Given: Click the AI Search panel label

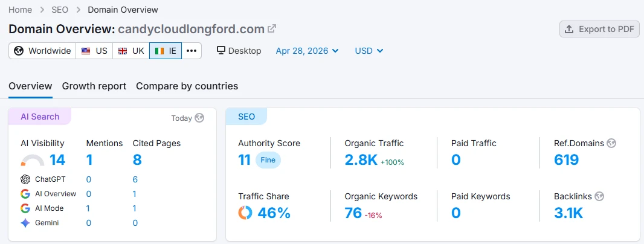Looking at the screenshot, I should click(40, 117).
